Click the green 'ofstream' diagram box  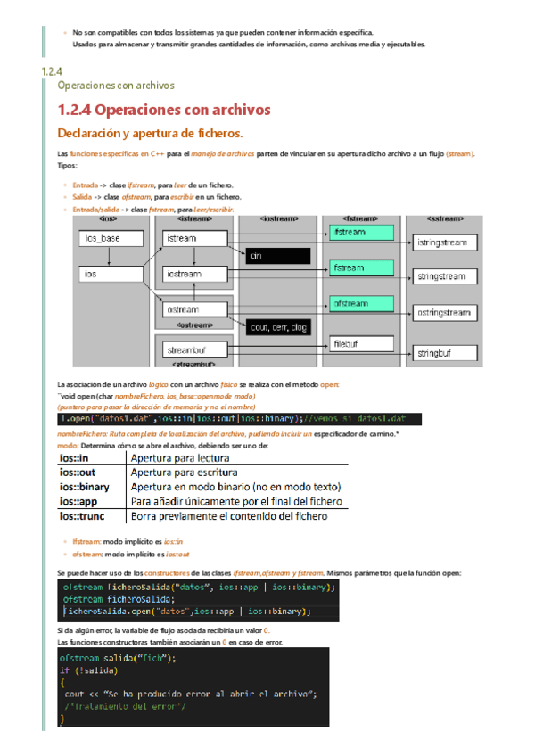pos(361,304)
